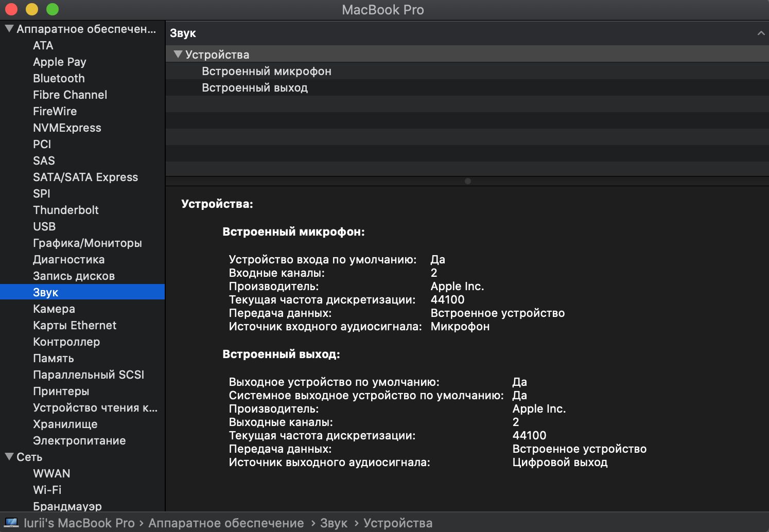Open Электропитание in the sidebar
The height and width of the screenshot is (532, 769).
(x=79, y=440)
